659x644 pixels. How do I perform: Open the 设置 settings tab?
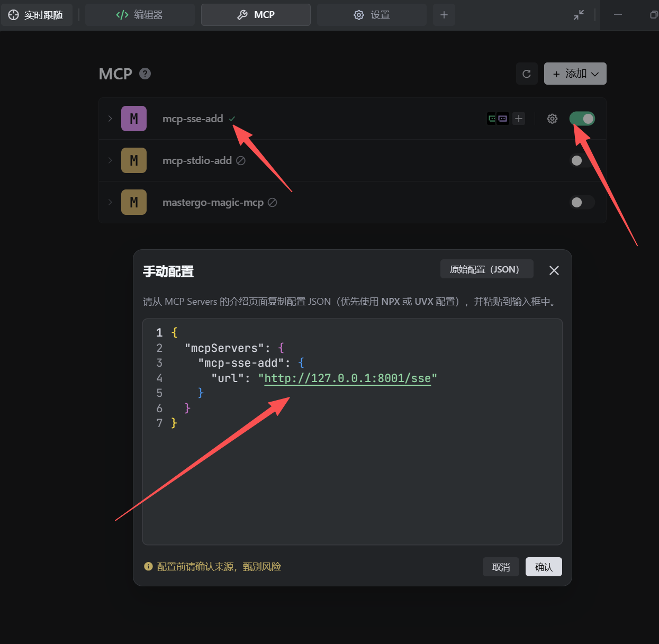click(372, 15)
